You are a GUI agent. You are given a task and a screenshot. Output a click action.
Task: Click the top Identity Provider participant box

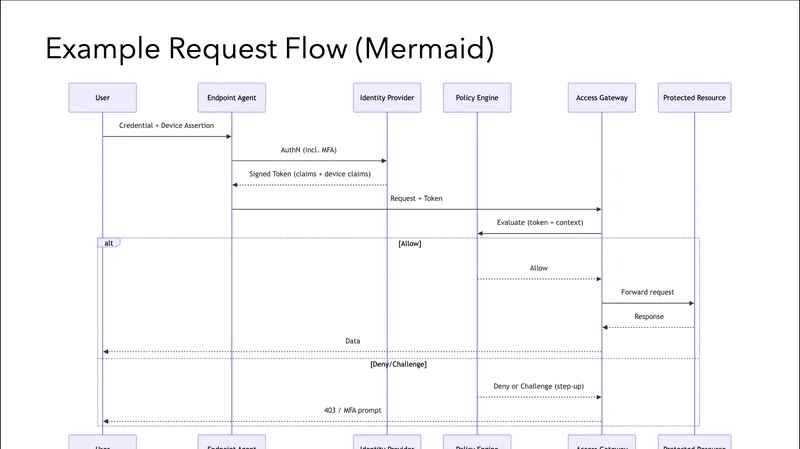[386, 97]
